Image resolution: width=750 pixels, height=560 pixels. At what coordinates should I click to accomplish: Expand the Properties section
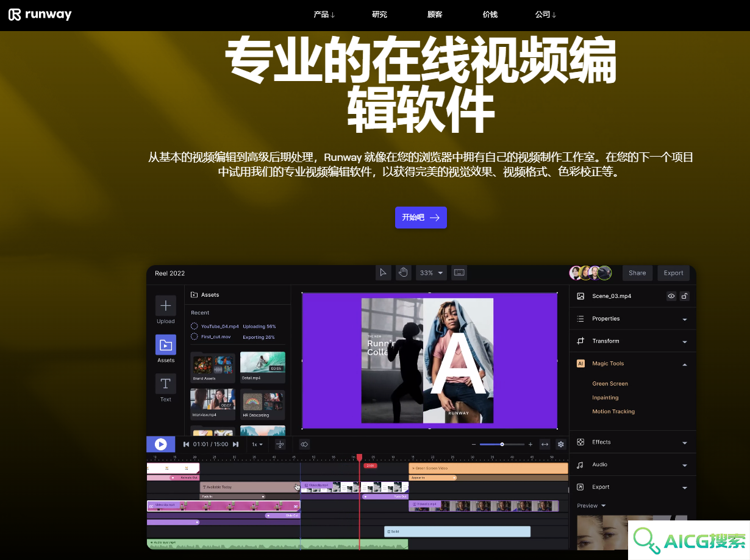(685, 319)
